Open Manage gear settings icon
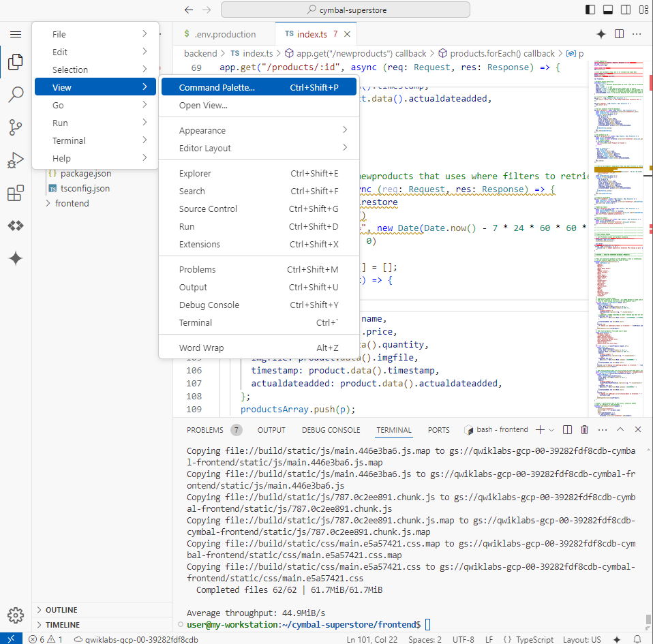Image resolution: width=653 pixels, height=644 pixels. (x=16, y=615)
